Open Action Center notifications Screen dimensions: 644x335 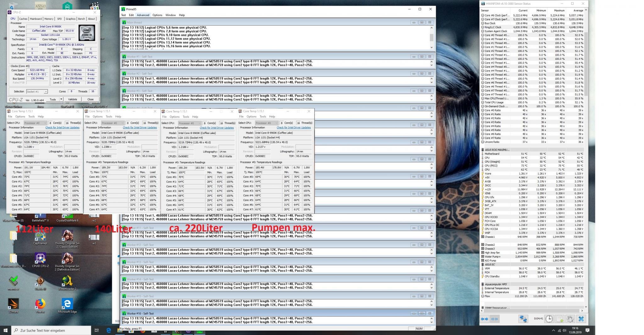(x=587, y=330)
